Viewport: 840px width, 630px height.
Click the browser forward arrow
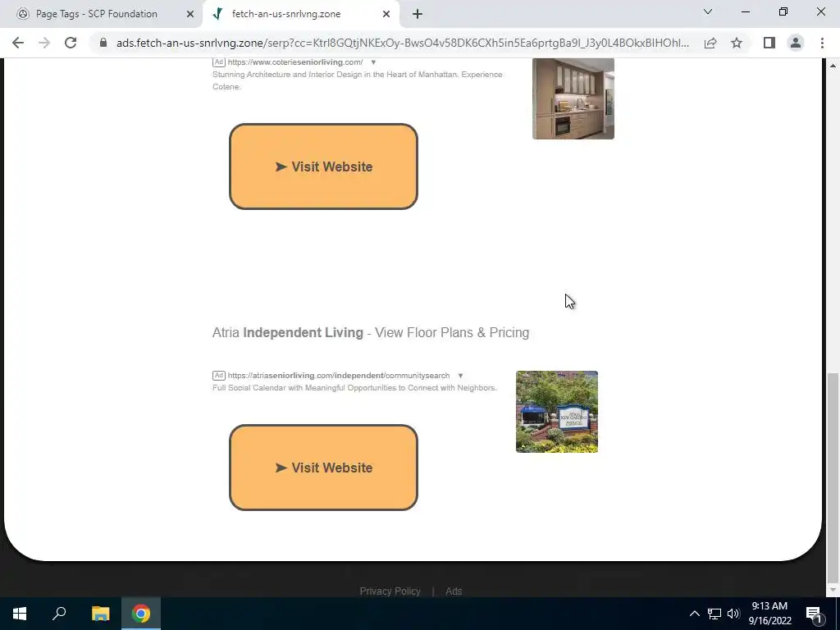pos(44,43)
